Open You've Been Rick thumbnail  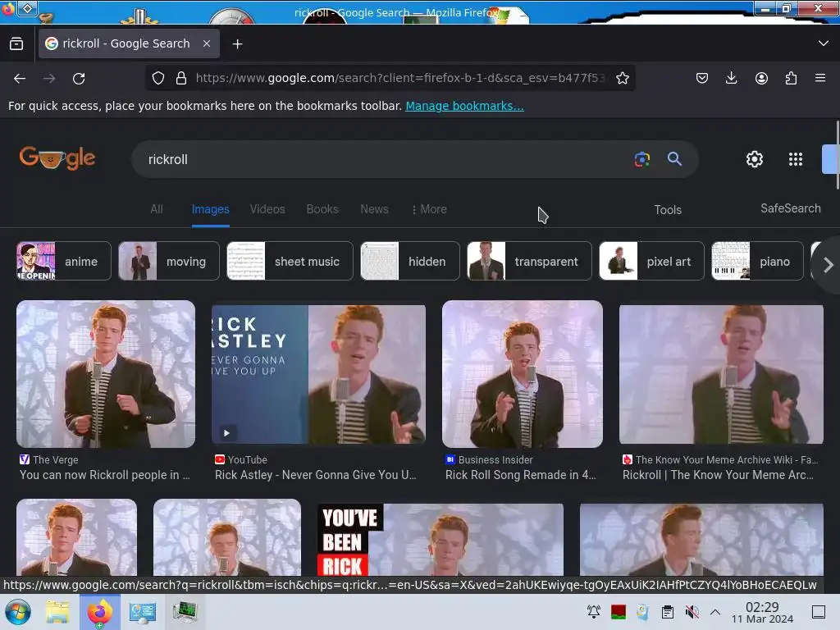coord(441,540)
